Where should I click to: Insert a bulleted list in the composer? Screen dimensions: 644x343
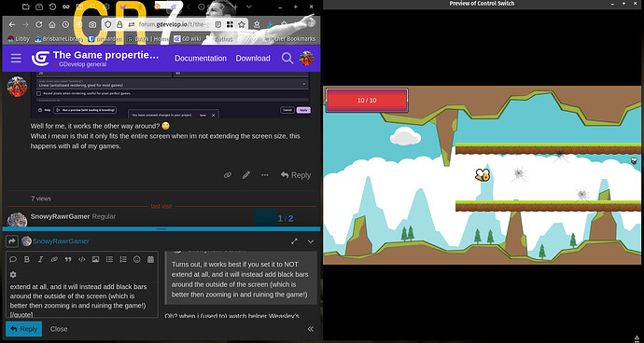(x=109, y=259)
